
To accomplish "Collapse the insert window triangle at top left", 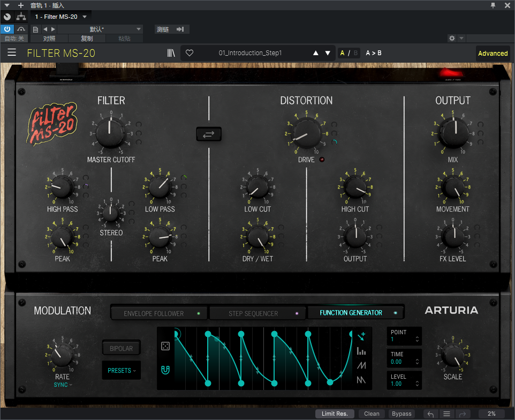I will [x=7, y=5].
